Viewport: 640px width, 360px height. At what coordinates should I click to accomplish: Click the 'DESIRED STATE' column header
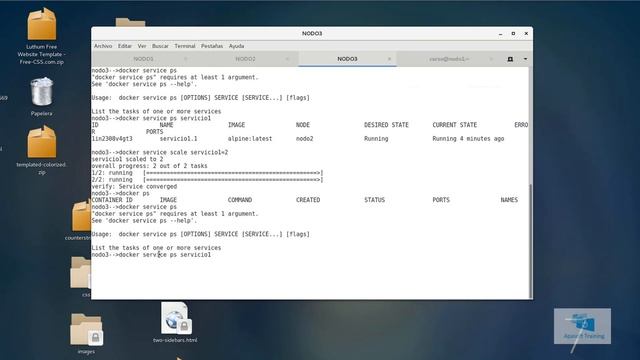coord(386,125)
